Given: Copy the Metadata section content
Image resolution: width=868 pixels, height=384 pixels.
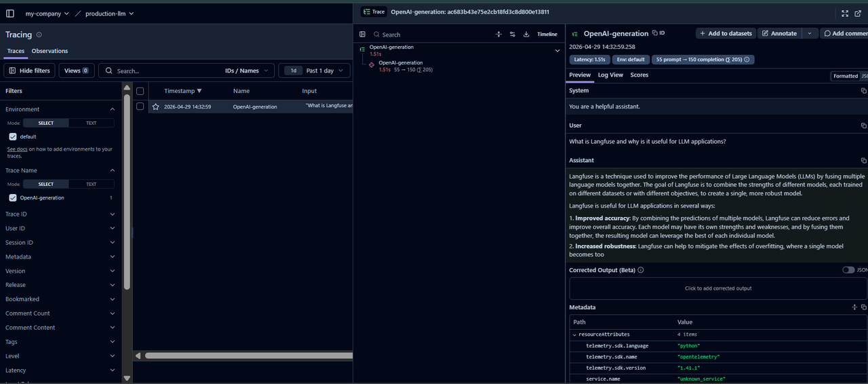Looking at the screenshot, I should 863,307.
